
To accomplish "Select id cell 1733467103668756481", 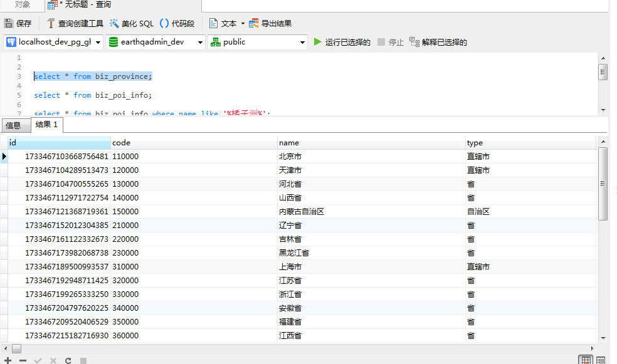I will [x=59, y=157].
